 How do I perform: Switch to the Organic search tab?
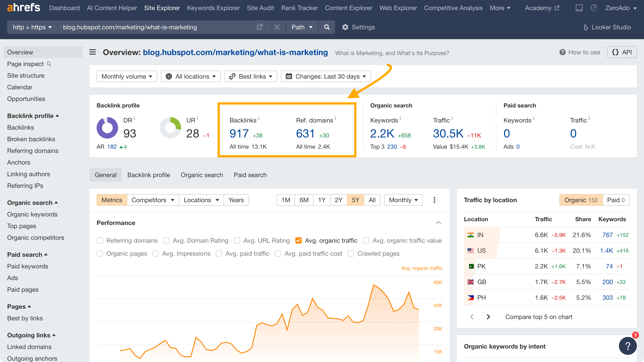pyautogui.click(x=202, y=175)
